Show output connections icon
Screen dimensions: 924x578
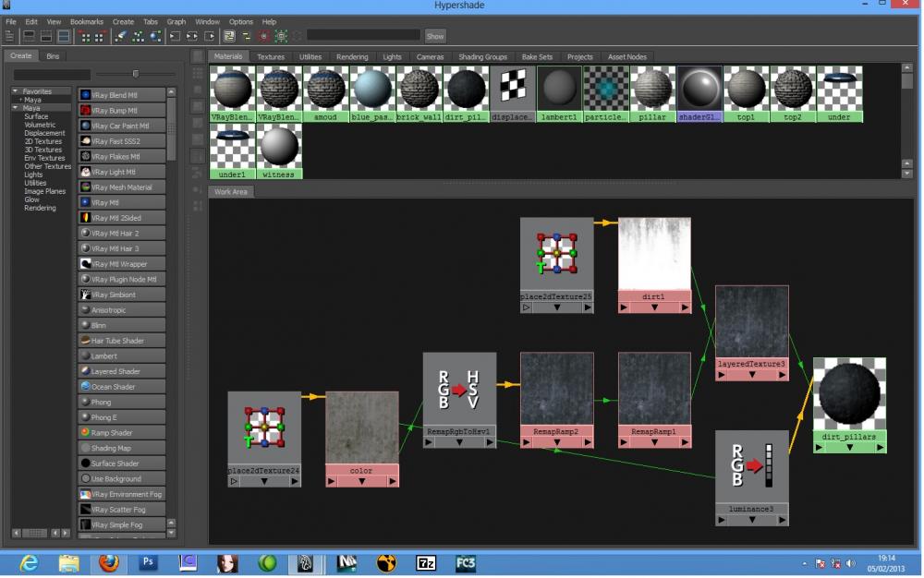click(210, 37)
